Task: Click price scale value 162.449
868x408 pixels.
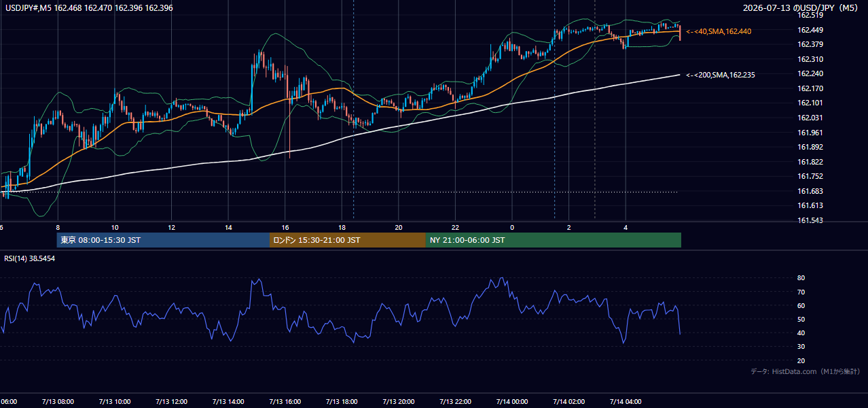Action: click(810, 30)
